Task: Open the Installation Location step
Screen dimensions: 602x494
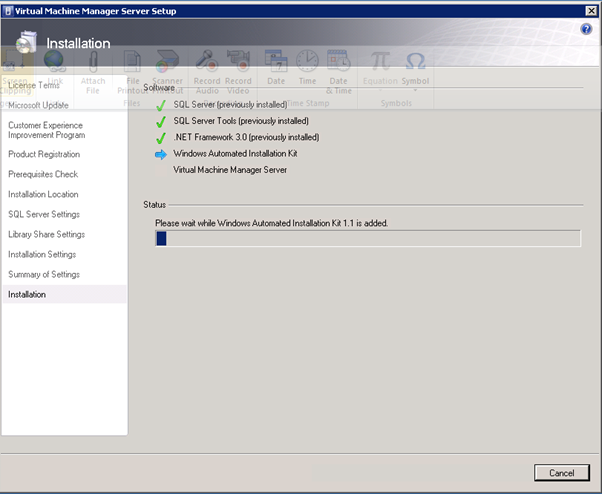Action: tap(43, 194)
